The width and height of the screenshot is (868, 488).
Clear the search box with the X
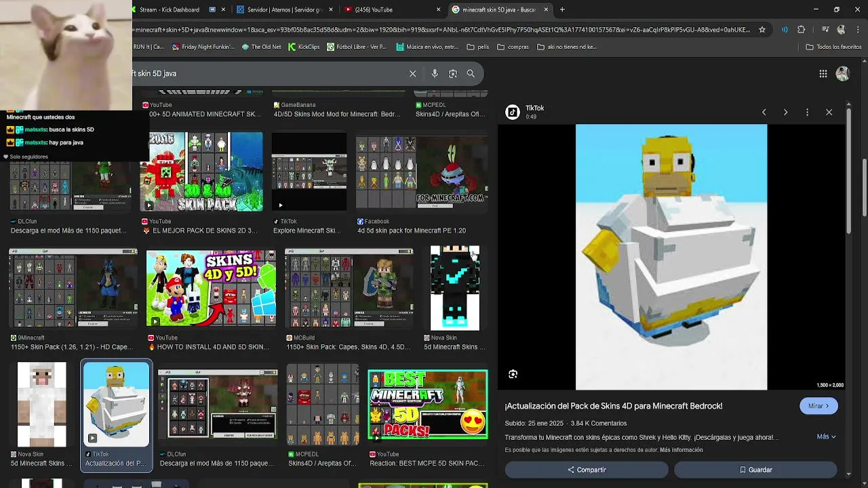tap(412, 73)
